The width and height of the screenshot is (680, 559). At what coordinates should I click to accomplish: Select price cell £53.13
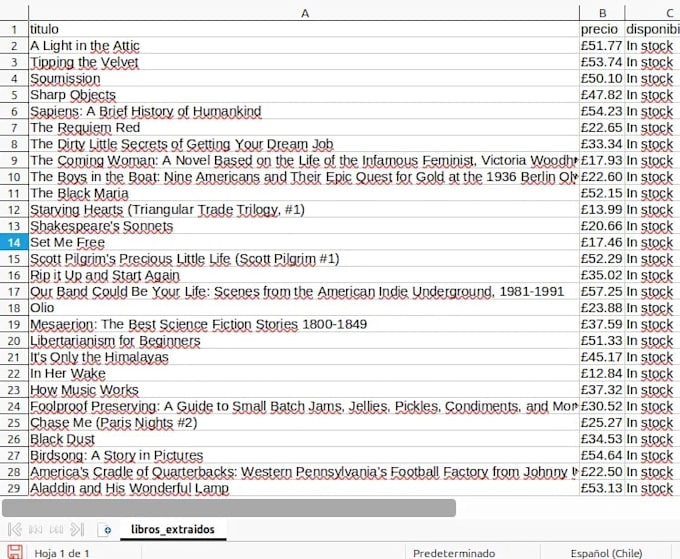[602, 488]
